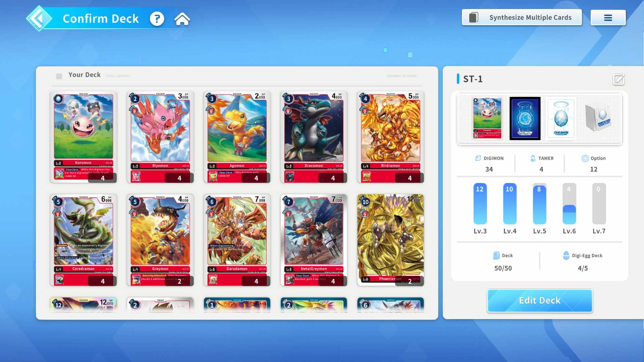Select the Digi-Egg card back thumbnail
This screenshot has width=644, height=362.
(x=561, y=118)
